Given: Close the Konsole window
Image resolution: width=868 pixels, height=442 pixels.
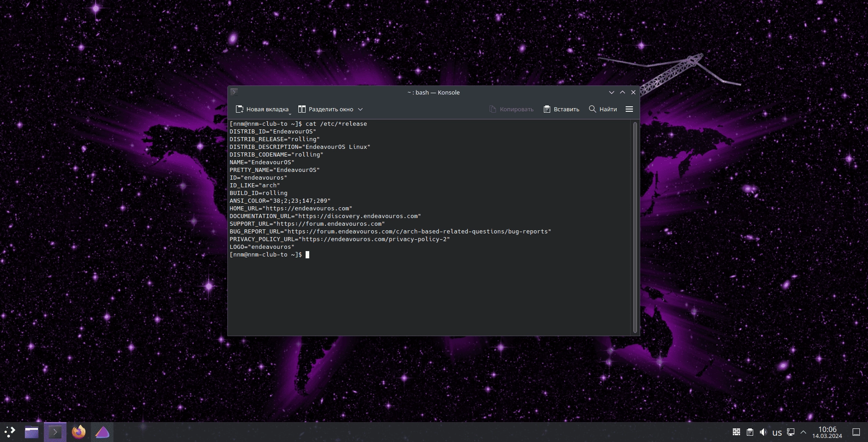Looking at the screenshot, I should 633,92.
